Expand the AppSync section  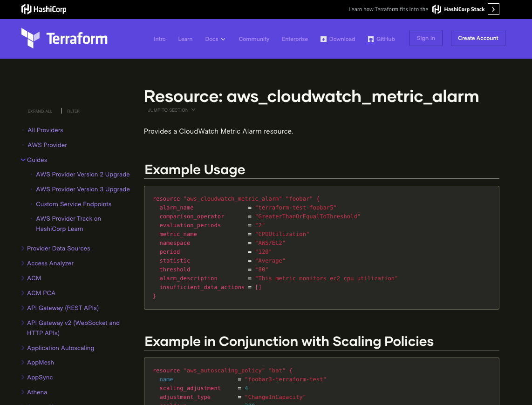37,378
